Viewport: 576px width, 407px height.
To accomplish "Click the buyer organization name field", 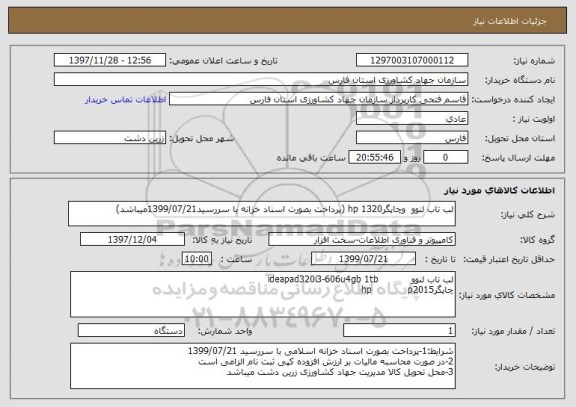I will pyautogui.click(x=261, y=80).
